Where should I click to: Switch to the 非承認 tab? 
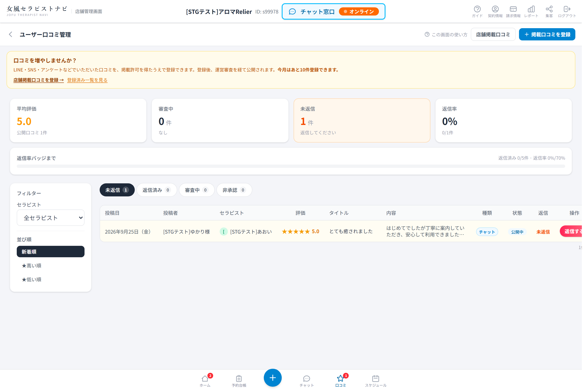(236, 192)
